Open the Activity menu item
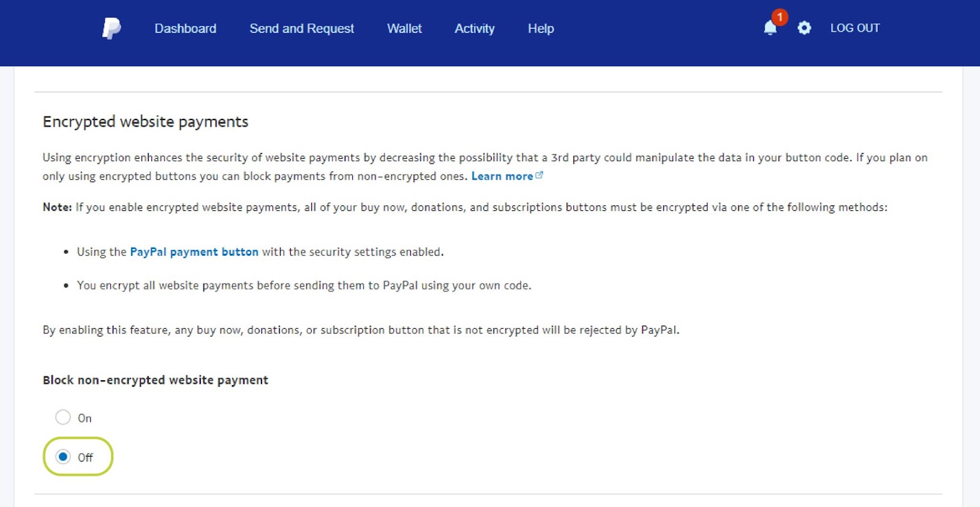This screenshot has width=980, height=507. [474, 28]
